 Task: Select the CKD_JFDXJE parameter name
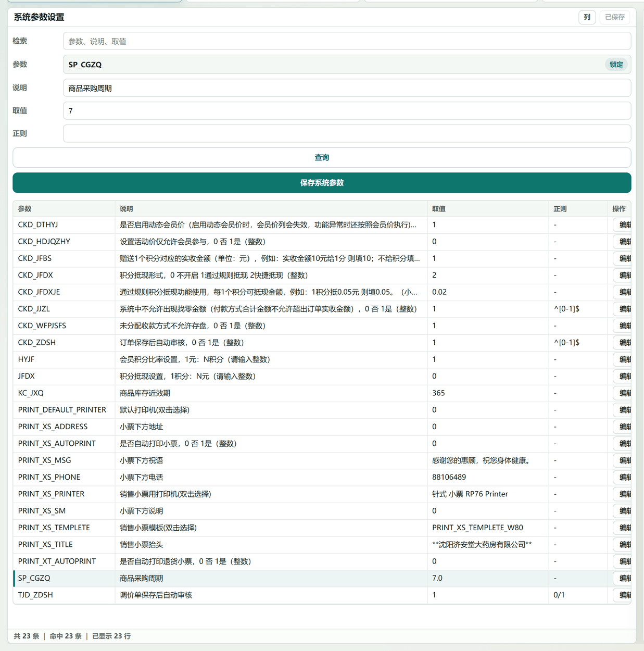click(x=39, y=292)
